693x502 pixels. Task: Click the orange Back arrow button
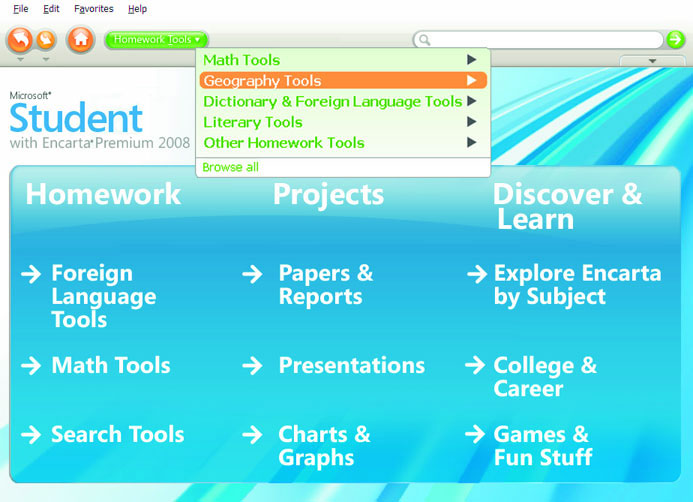click(20, 40)
